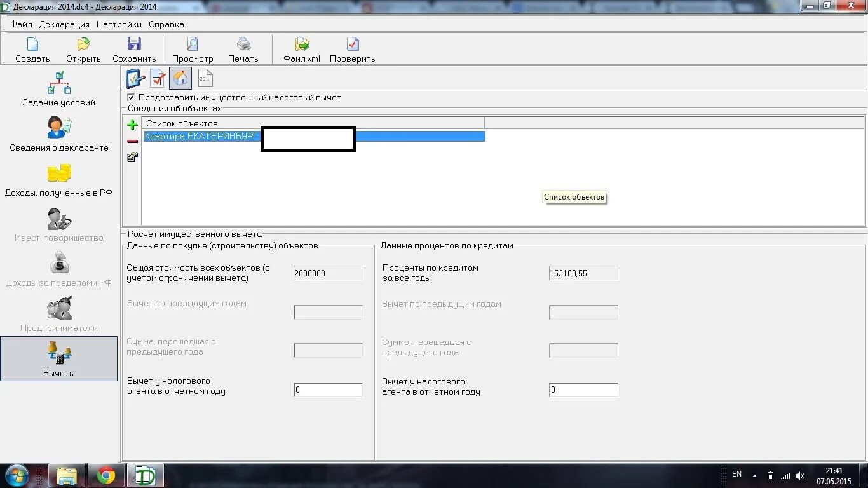Select the Доходы за пределами РФ section
The width and height of the screenshot is (868, 488).
click(x=59, y=269)
